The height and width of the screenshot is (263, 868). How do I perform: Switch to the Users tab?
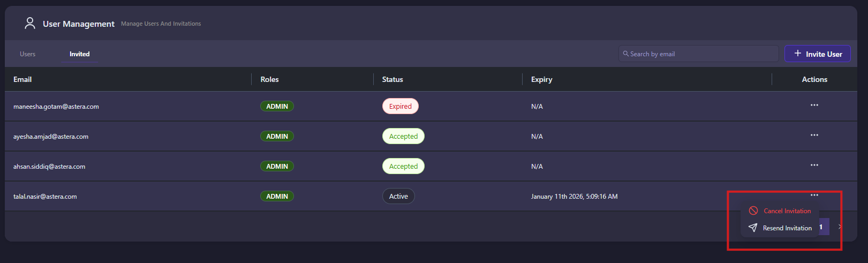(27, 54)
